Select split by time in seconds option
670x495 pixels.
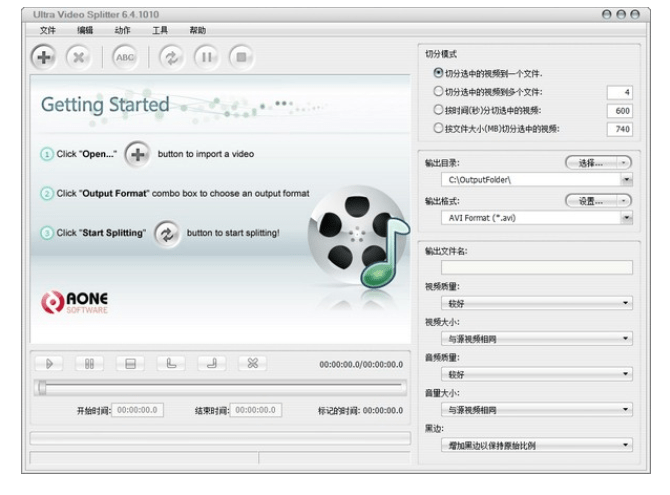click(438, 110)
